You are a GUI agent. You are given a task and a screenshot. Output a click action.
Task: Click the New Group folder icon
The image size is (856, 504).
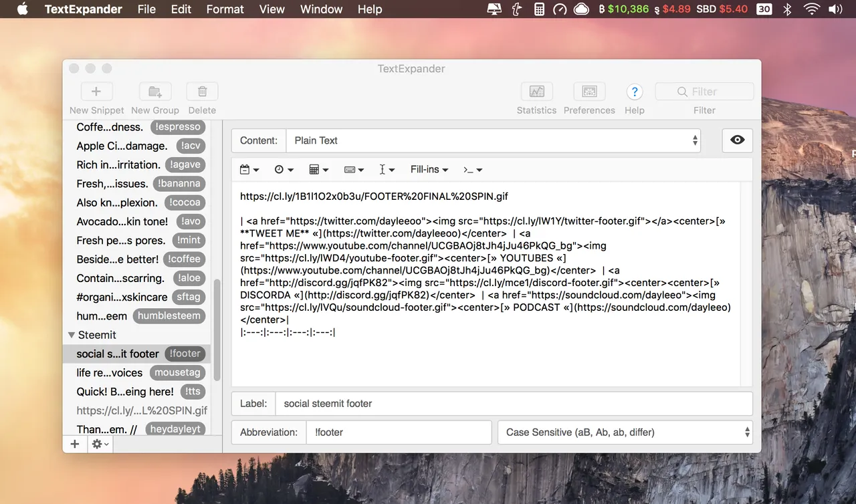(155, 92)
